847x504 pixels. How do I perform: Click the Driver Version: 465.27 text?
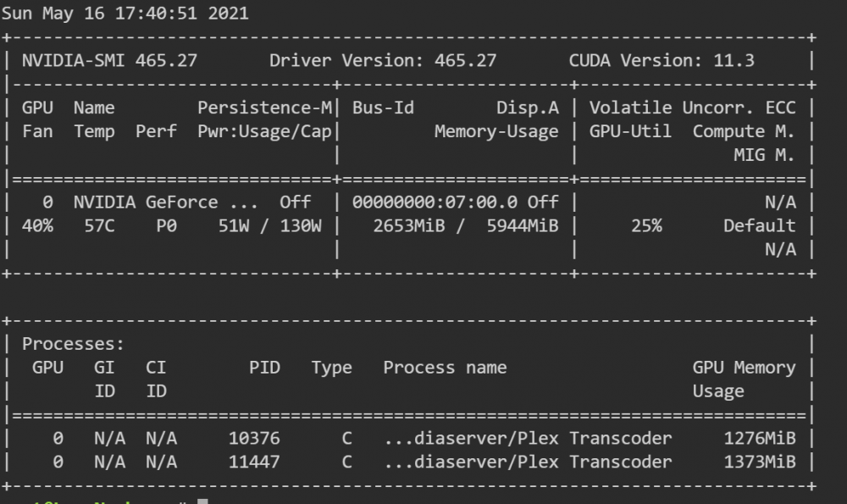tap(383, 60)
